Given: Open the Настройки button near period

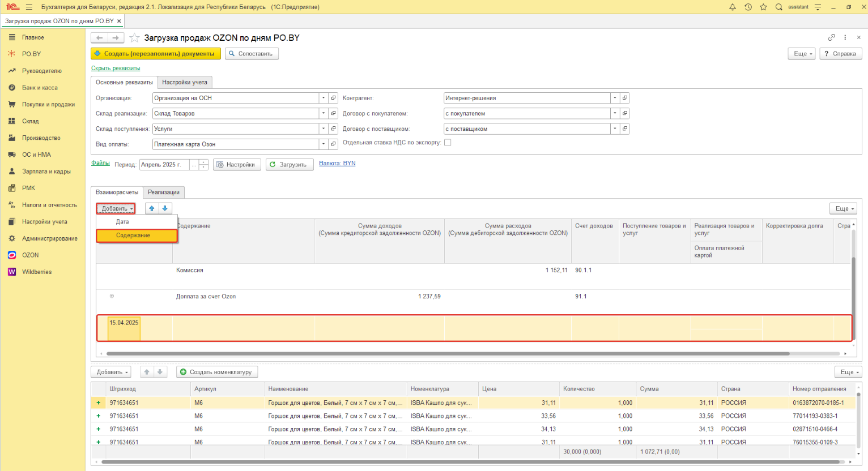Looking at the screenshot, I should pyautogui.click(x=237, y=165).
